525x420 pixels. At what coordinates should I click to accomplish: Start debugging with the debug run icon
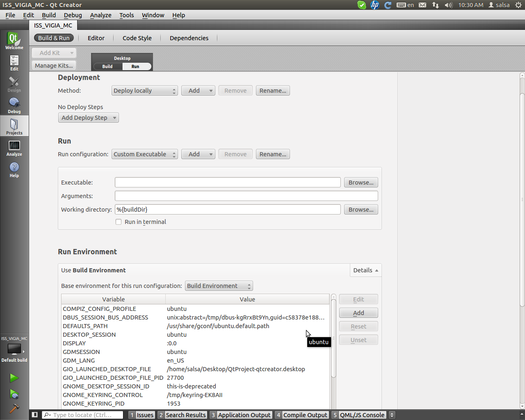tap(14, 394)
